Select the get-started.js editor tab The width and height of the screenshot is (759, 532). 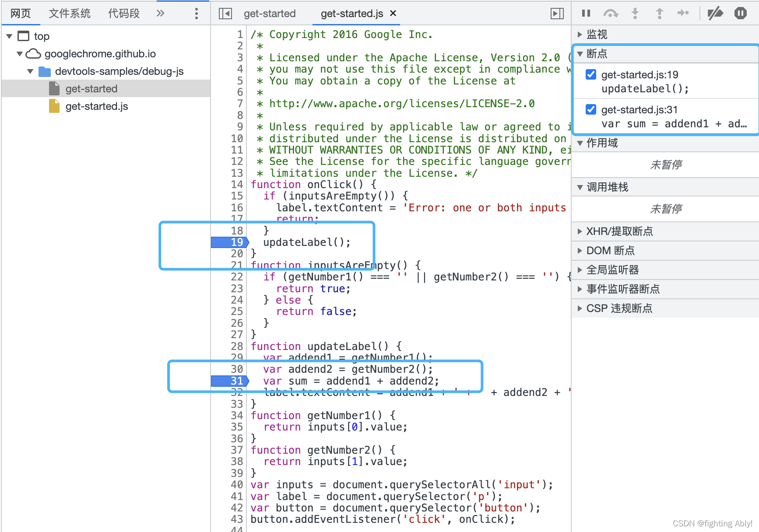[352, 14]
